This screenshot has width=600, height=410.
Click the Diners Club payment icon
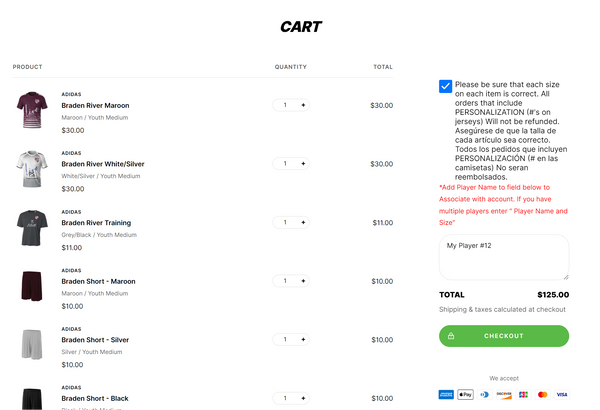point(485,395)
